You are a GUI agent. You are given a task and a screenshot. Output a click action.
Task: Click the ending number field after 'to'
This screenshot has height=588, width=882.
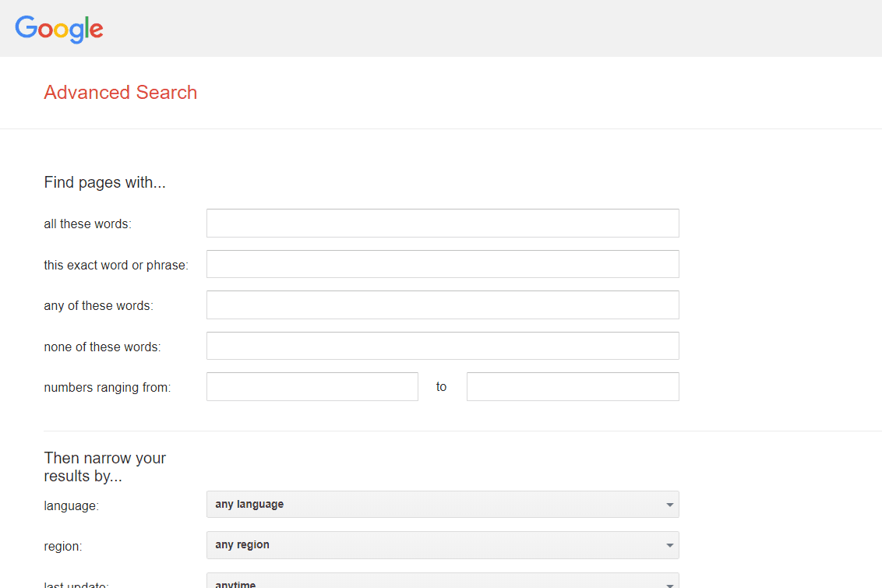click(x=572, y=387)
